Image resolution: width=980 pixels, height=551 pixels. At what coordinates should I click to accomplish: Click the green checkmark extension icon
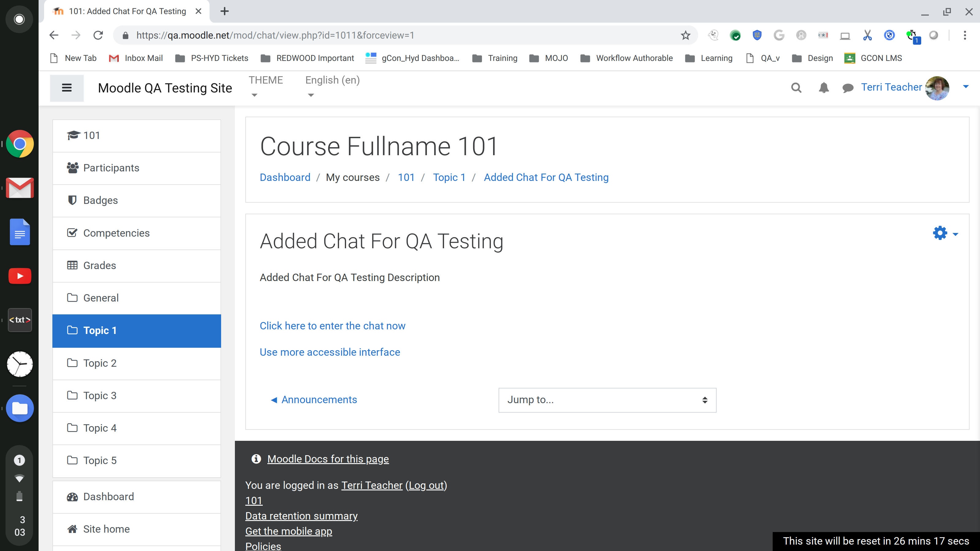pyautogui.click(x=735, y=36)
